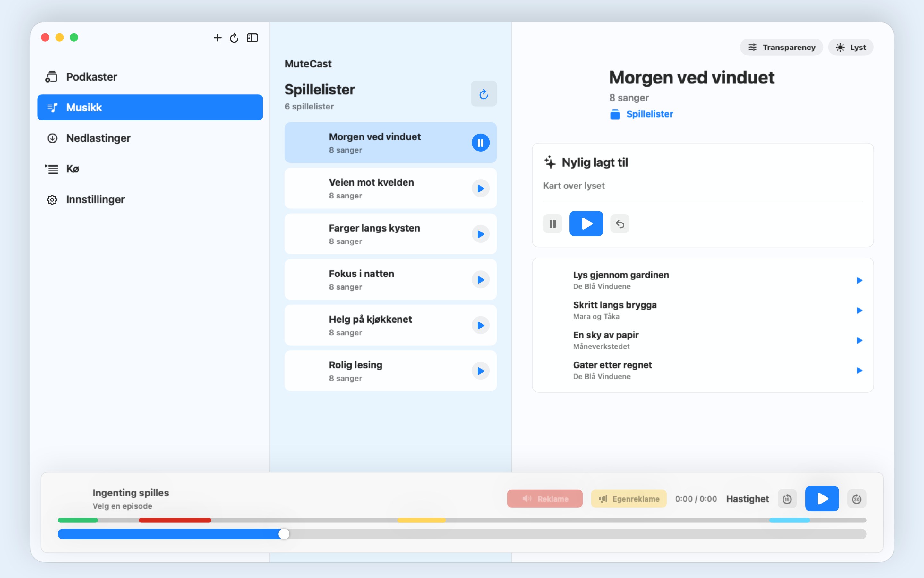Skip forward 30 seconds
Viewport: 924px width, 578px height.
(857, 499)
